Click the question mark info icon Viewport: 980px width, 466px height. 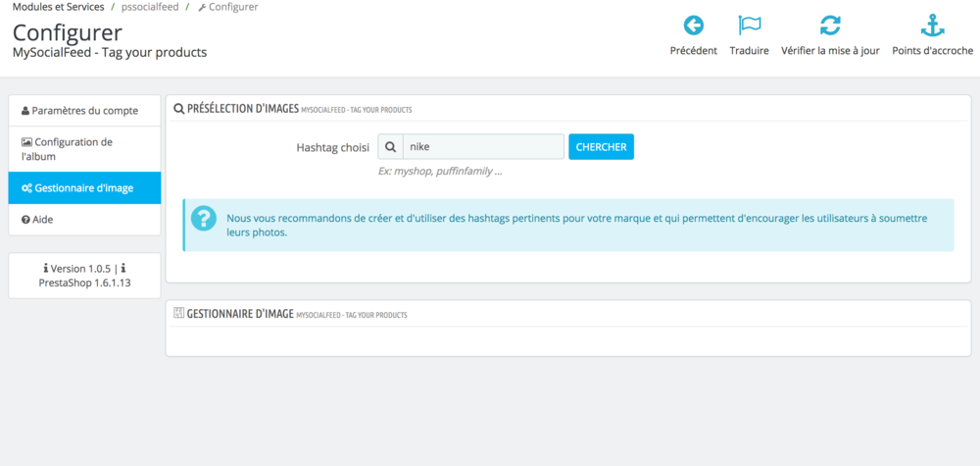point(204,218)
